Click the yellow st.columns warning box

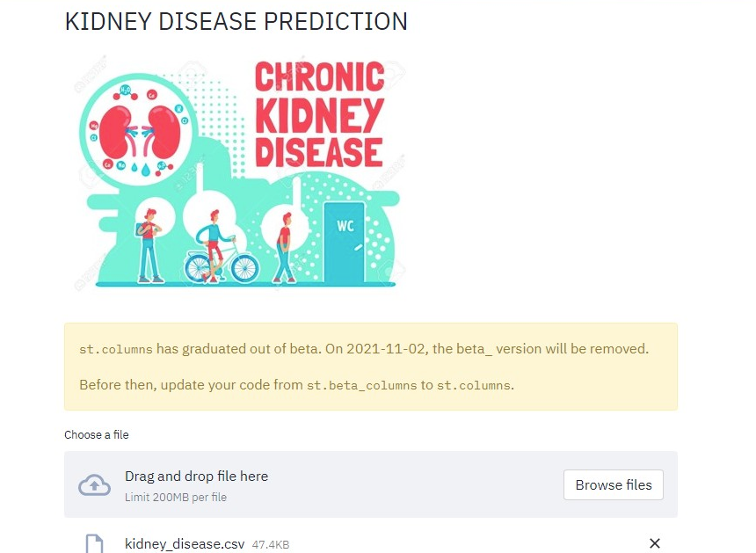point(370,366)
